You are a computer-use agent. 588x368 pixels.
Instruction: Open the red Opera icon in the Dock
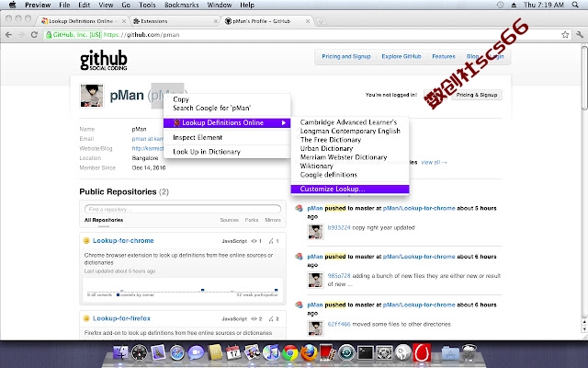pyautogui.click(x=423, y=353)
